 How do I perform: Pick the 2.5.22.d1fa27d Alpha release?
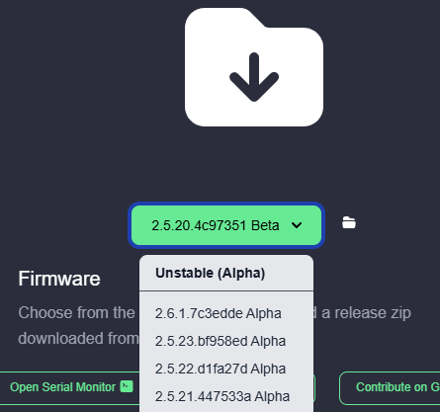click(220, 369)
